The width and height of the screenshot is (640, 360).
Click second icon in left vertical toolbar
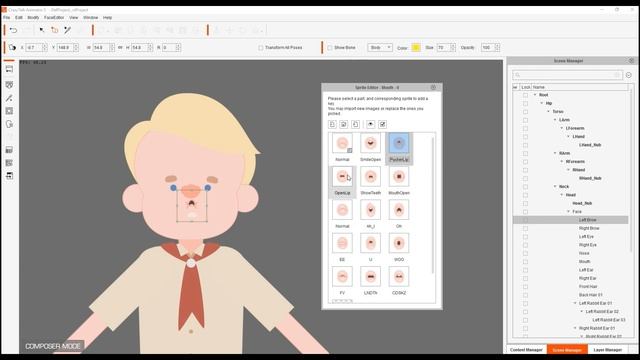9,84
